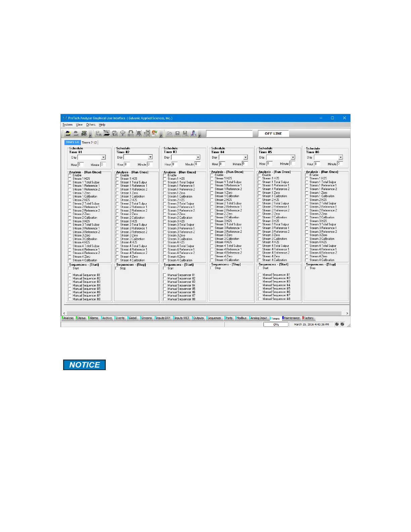Open the Factory bottom tab
The height and width of the screenshot is (532, 411).
(309, 318)
